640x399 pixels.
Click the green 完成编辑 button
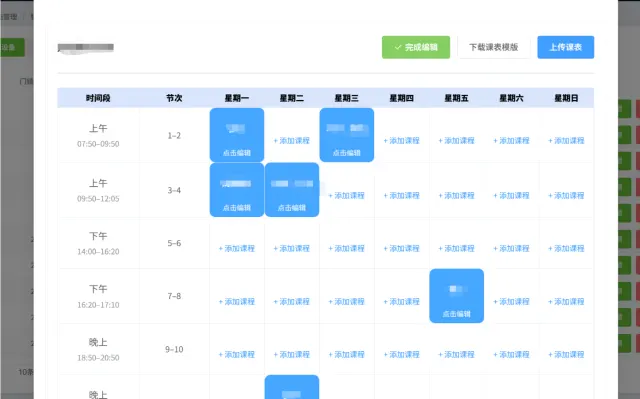tap(416, 47)
